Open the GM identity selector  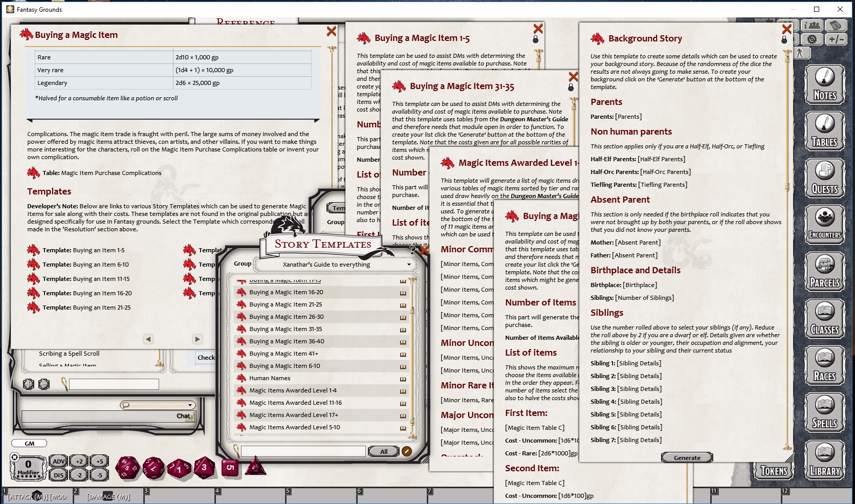[29, 443]
